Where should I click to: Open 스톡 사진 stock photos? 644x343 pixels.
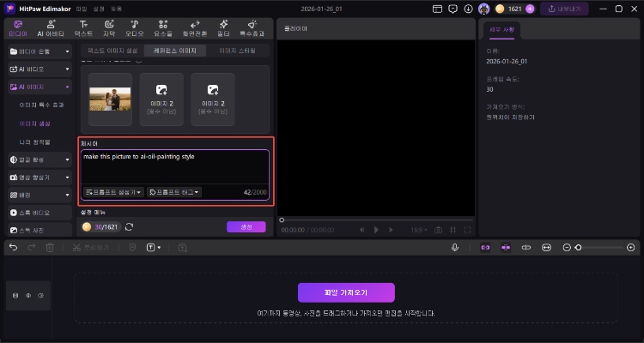[x=39, y=230]
